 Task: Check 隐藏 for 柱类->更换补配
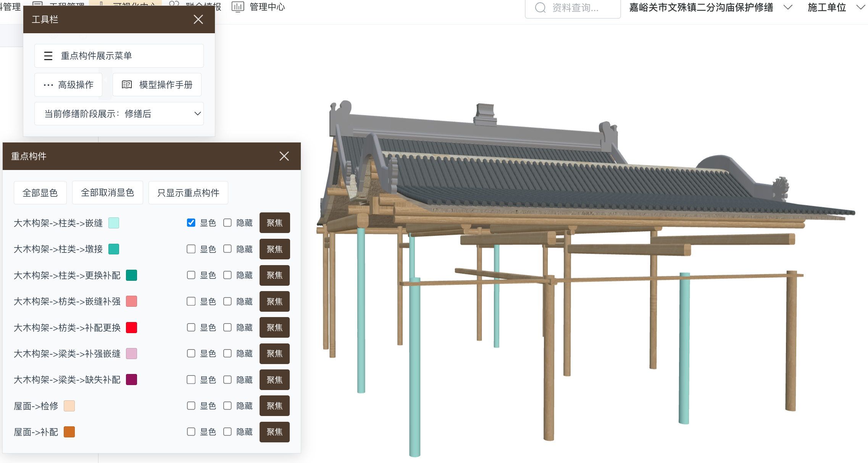tap(227, 275)
